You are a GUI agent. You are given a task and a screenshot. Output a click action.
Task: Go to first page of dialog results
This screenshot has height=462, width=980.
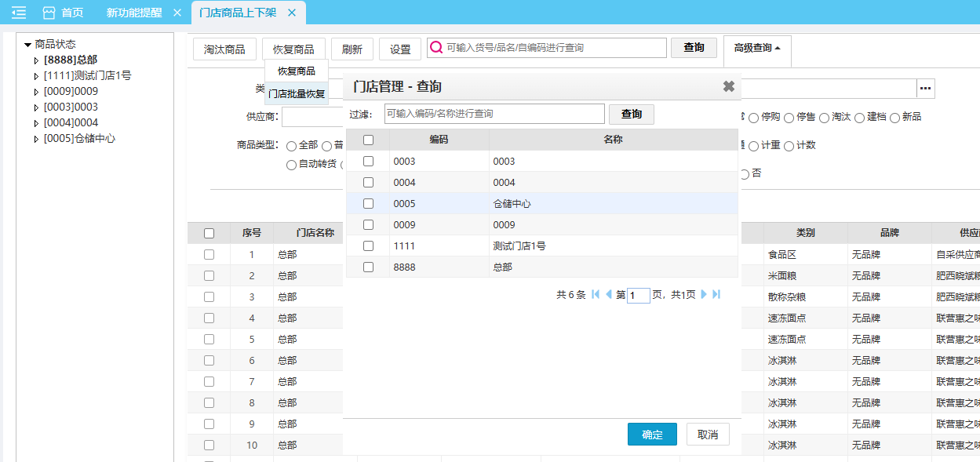point(596,294)
